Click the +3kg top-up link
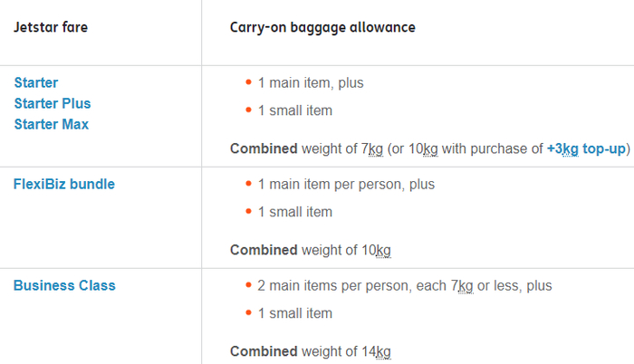Viewport: 634px width, 364px height. [x=587, y=148]
